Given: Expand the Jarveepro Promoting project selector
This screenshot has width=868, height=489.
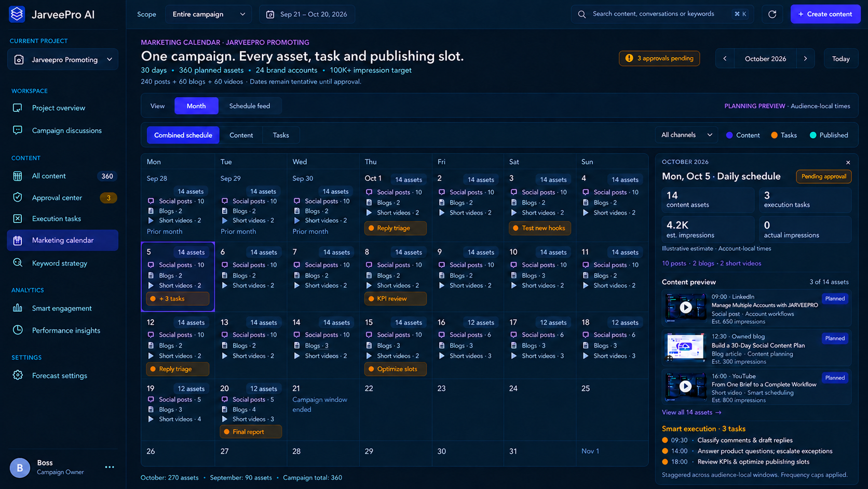Looking at the screenshot, I should click(63, 60).
